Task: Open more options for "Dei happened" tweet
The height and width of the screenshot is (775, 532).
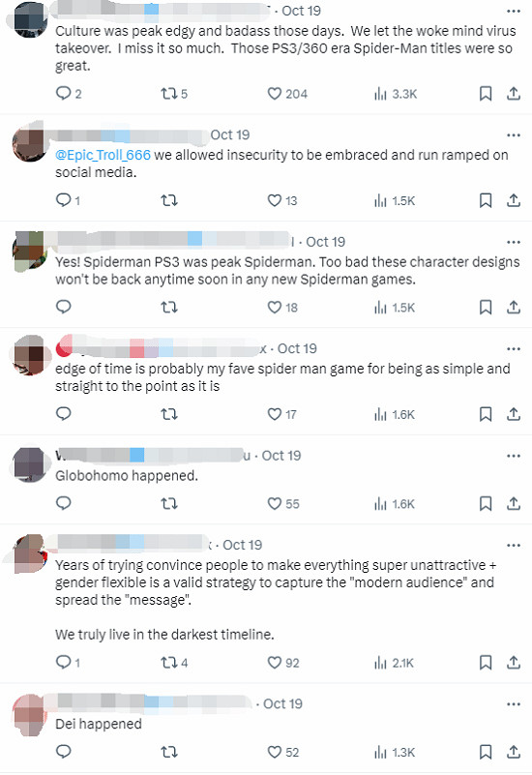Action: tap(514, 703)
